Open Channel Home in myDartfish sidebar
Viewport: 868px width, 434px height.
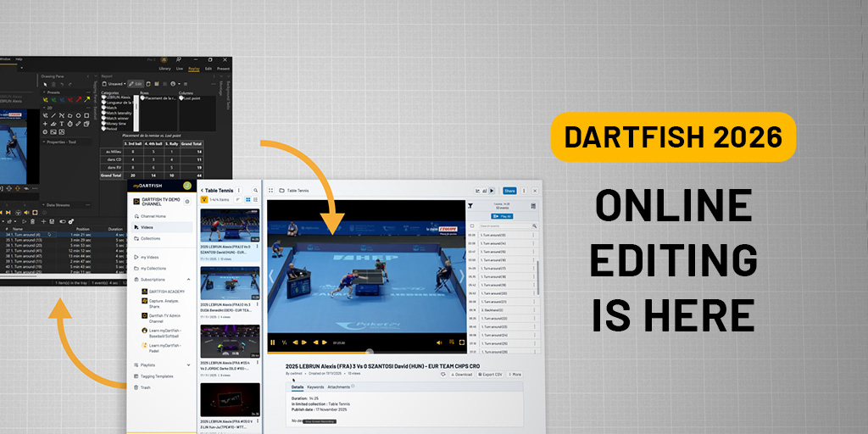click(153, 216)
